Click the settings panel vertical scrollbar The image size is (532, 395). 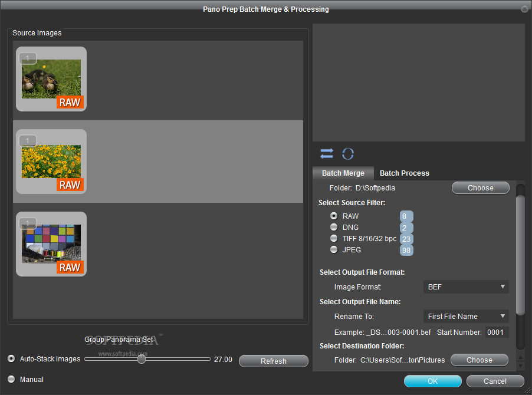pyautogui.click(x=520, y=256)
